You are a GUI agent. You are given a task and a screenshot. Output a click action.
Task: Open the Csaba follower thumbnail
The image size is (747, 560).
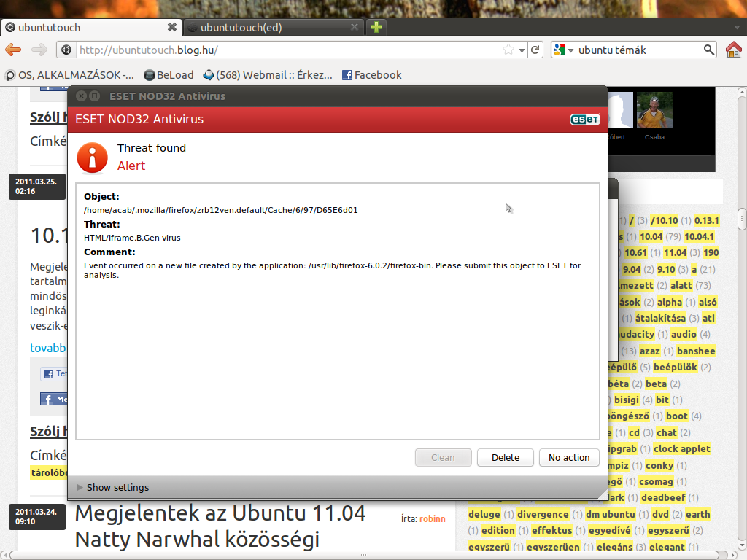point(655,111)
